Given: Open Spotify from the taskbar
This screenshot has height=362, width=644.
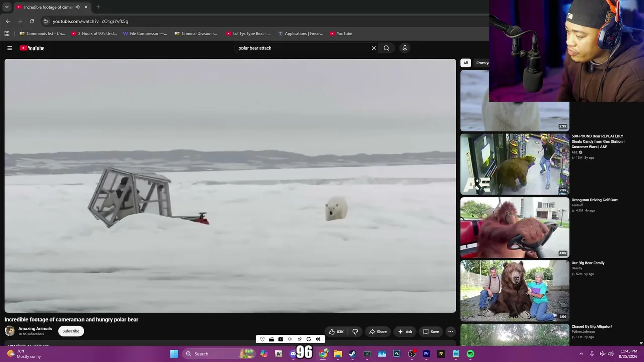Looking at the screenshot, I should pyautogui.click(x=470, y=354).
